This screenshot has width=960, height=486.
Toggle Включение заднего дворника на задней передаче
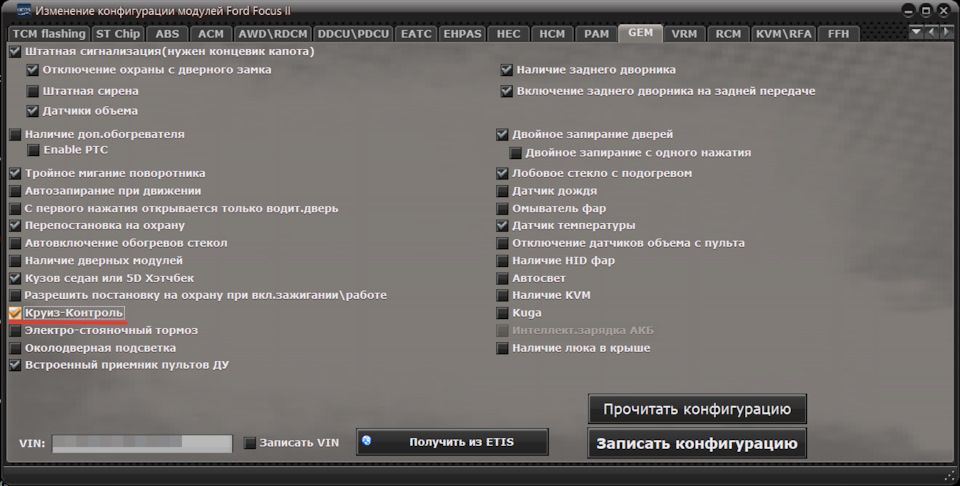tap(506, 91)
